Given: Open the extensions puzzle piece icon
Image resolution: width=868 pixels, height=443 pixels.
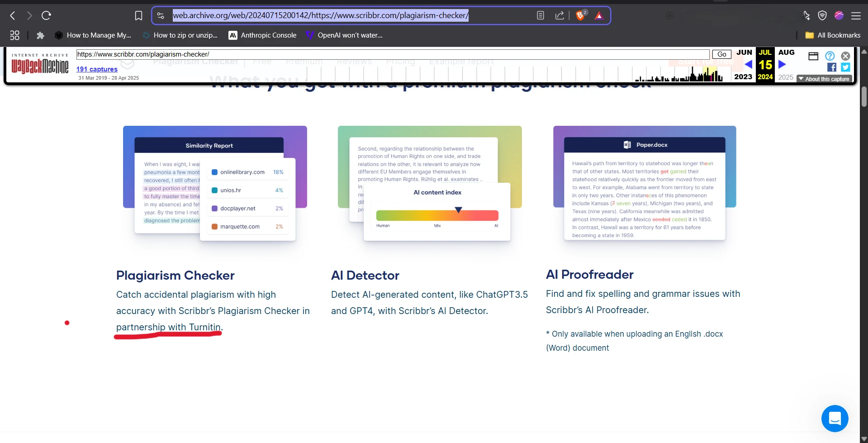Looking at the screenshot, I should click(x=40, y=35).
